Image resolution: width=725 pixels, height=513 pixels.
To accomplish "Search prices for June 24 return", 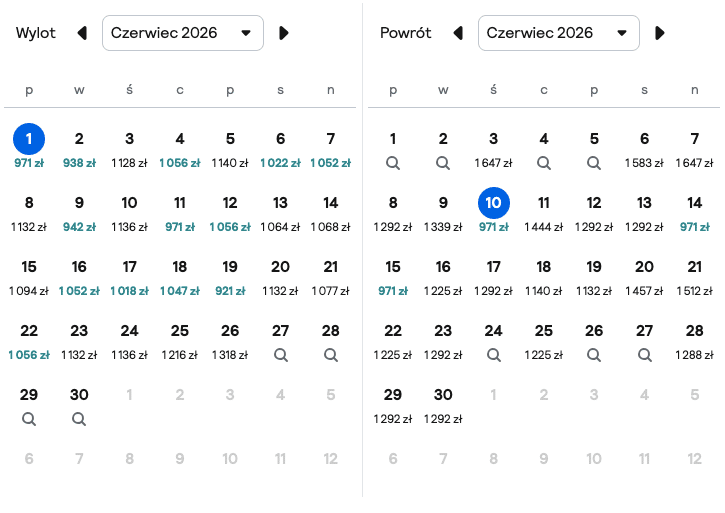I will 494,355.
